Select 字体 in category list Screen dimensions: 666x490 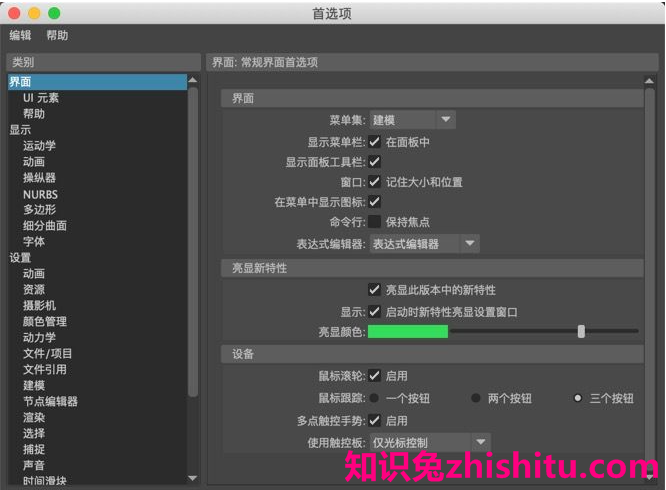pos(34,242)
